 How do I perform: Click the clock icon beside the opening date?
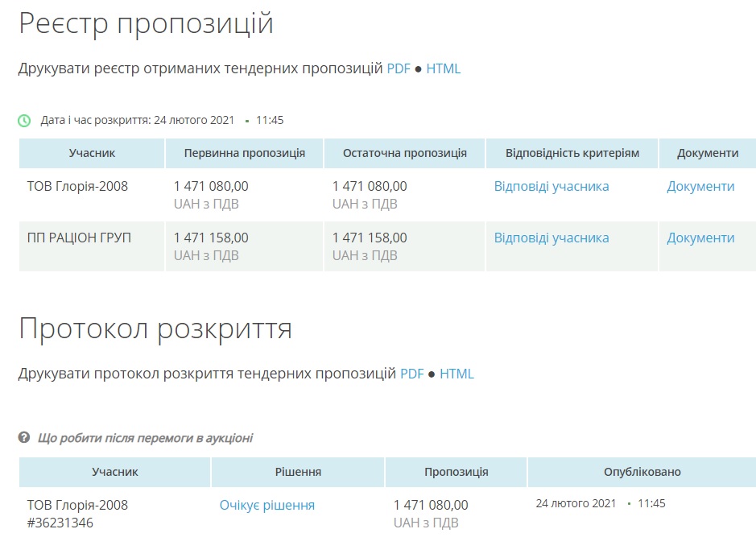click(x=24, y=121)
